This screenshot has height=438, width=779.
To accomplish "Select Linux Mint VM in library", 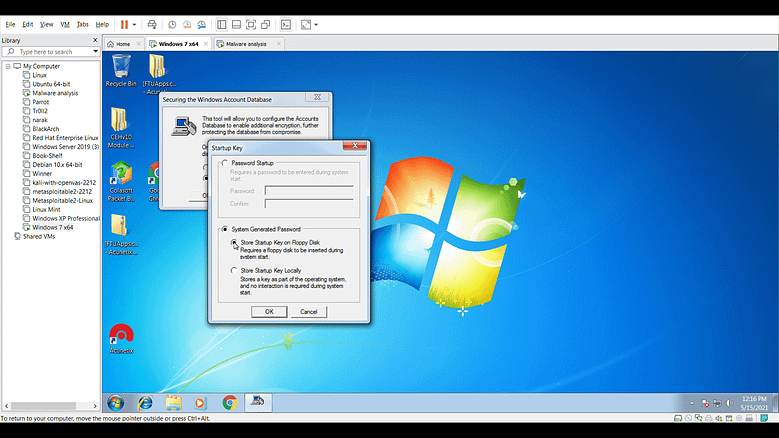I will click(x=46, y=210).
